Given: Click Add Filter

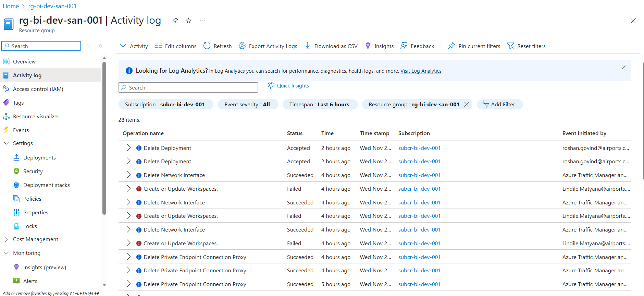Looking at the screenshot, I should [499, 104].
